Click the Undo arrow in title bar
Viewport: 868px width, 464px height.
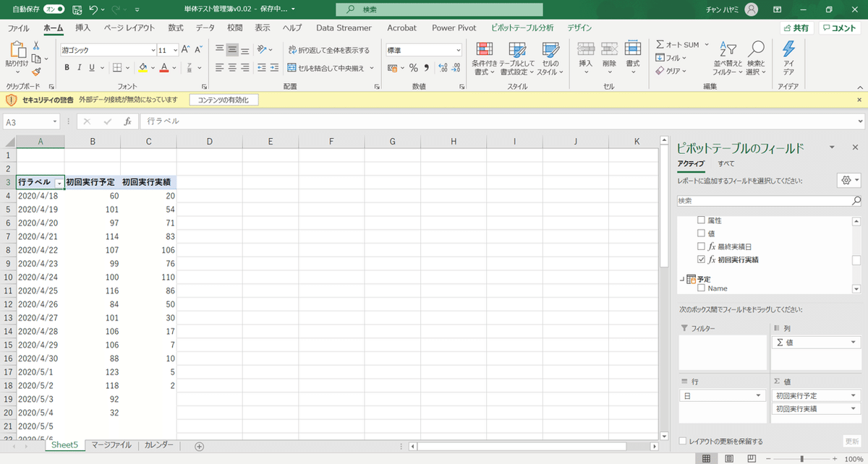click(x=93, y=9)
